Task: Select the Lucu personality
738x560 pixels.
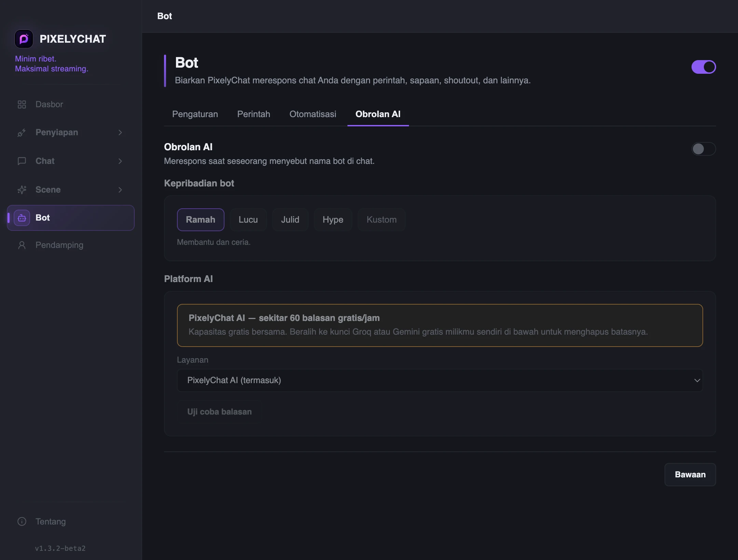Action: coord(248,220)
